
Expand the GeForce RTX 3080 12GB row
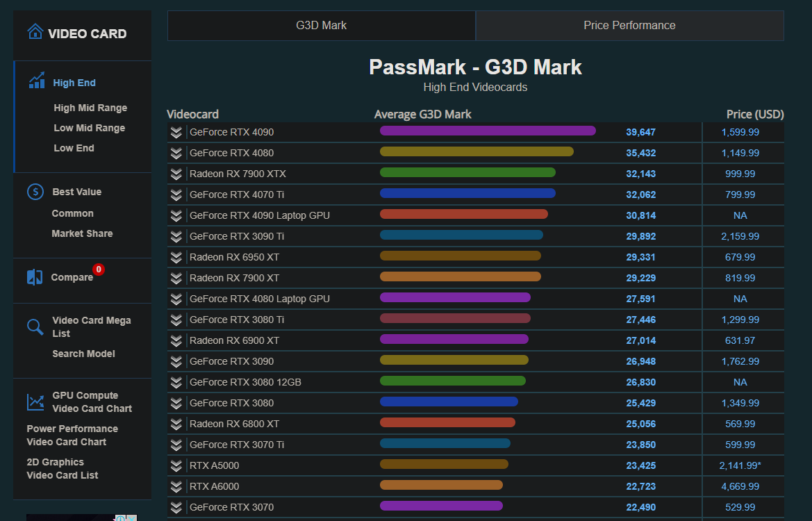(x=176, y=382)
